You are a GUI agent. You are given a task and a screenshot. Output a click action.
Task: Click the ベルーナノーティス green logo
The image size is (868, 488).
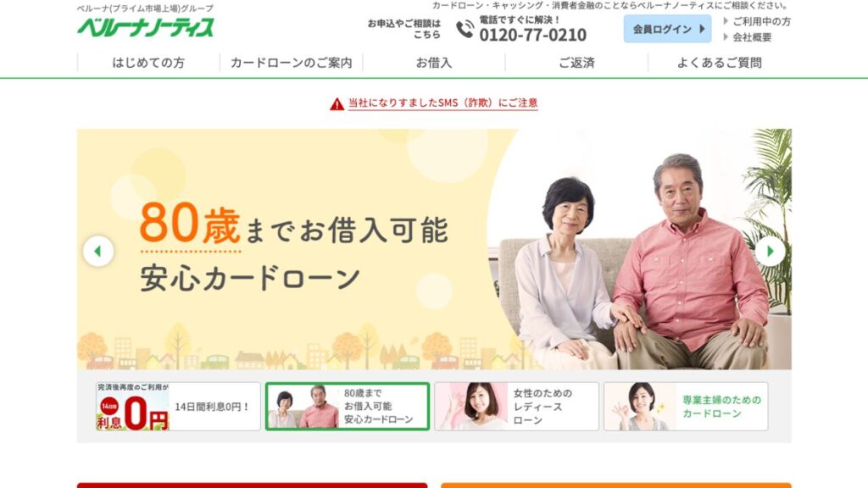point(146,27)
